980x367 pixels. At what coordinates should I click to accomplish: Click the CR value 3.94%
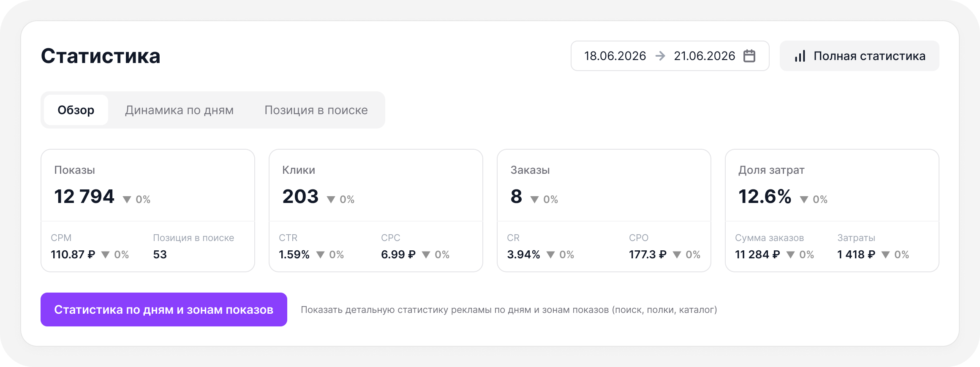(x=523, y=255)
